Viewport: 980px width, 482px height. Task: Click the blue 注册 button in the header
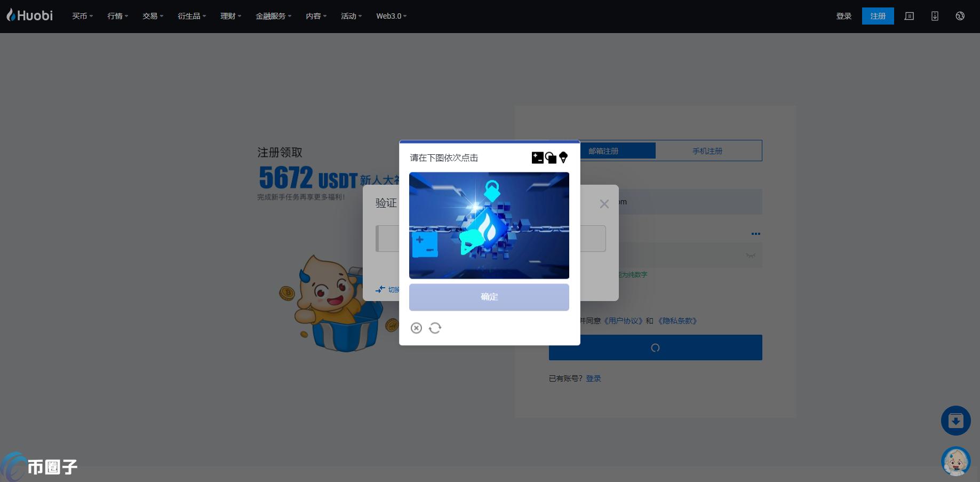(x=878, y=16)
